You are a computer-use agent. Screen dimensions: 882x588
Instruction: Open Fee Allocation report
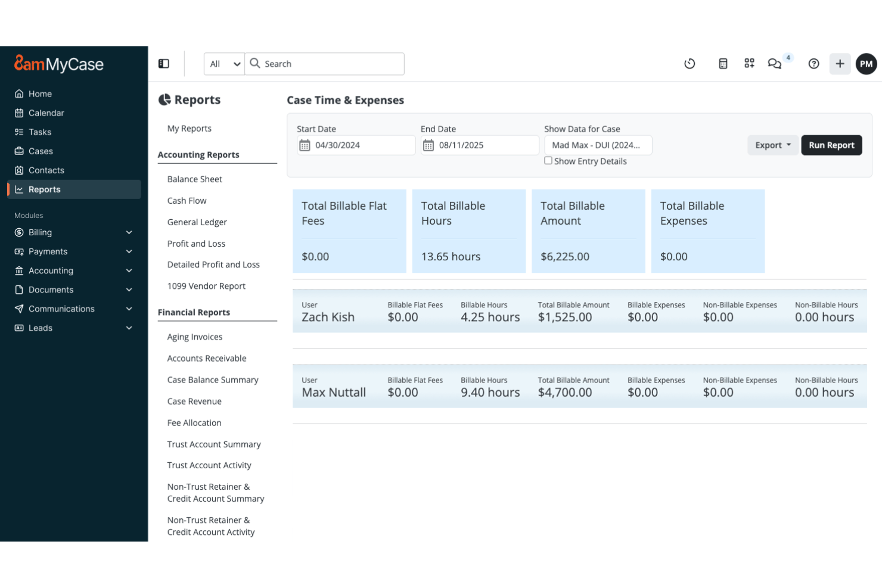194,423
